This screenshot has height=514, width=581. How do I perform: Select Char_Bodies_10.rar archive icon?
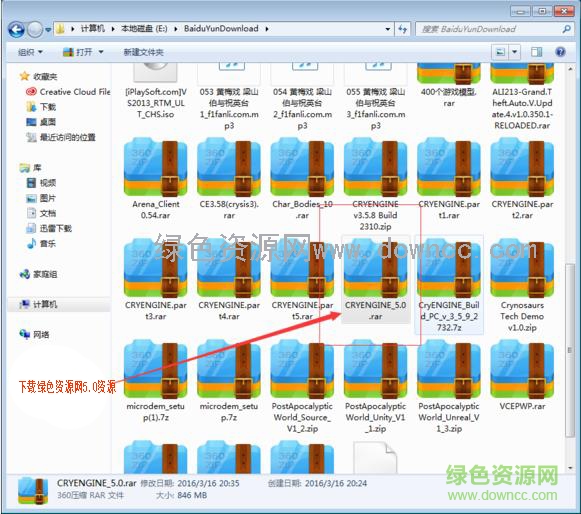pyautogui.click(x=302, y=167)
